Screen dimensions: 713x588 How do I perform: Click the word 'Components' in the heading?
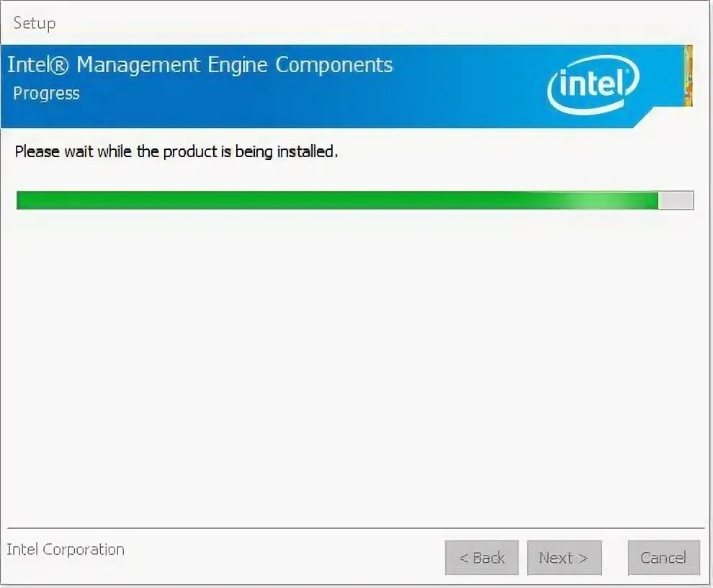click(334, 66)
